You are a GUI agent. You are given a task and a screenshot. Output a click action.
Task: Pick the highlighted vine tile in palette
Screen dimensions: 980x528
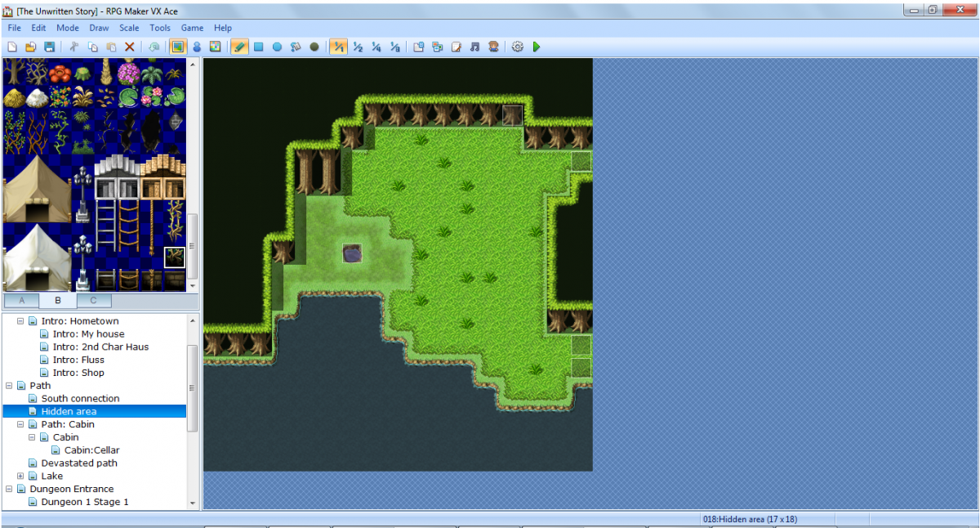click(x=174, y=257)
